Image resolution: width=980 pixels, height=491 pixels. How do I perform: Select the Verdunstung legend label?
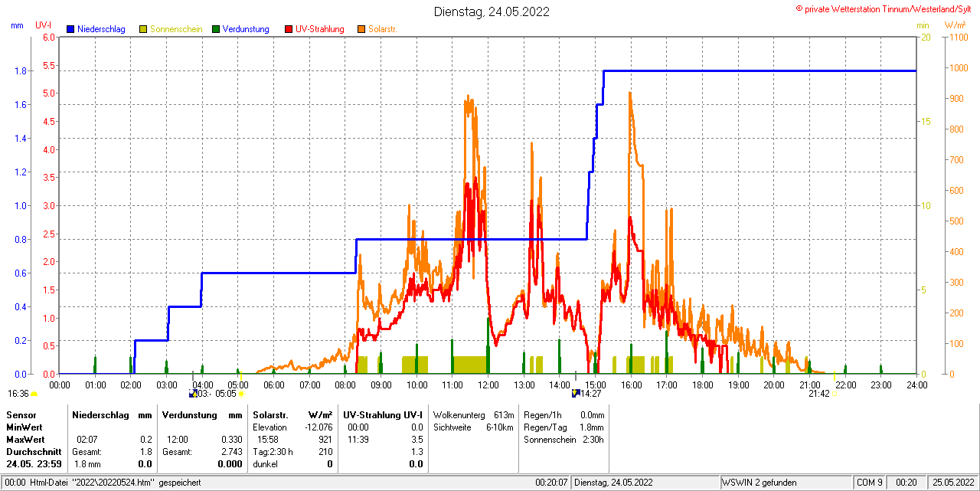click(x=246, y=29)
